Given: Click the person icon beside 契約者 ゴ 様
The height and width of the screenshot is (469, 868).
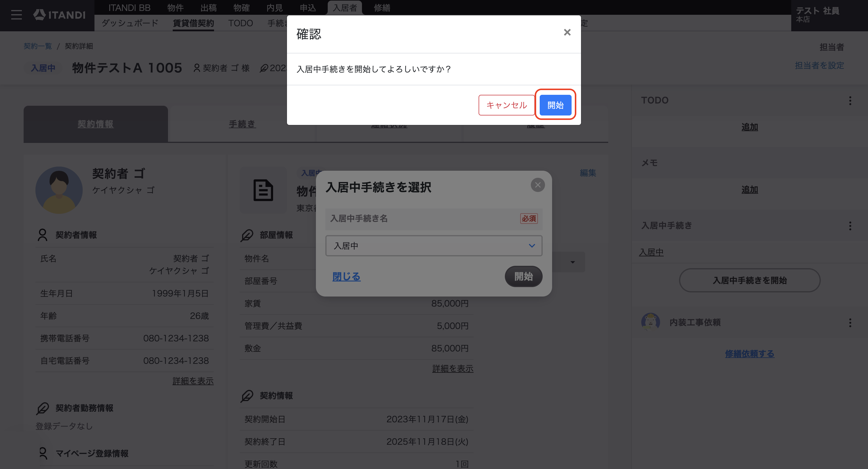Looking at the screenshot, I should tap(197, 68).
